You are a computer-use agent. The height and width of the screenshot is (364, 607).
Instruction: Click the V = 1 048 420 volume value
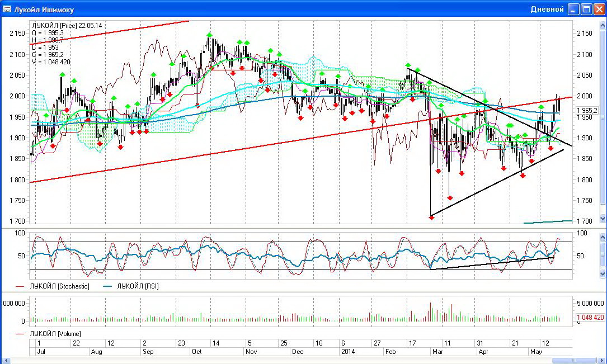coord(51,62)
